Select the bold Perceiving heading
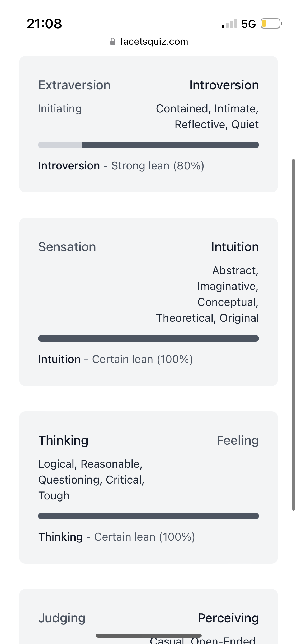This screenshot has height=644, width=297. point(228,618)
